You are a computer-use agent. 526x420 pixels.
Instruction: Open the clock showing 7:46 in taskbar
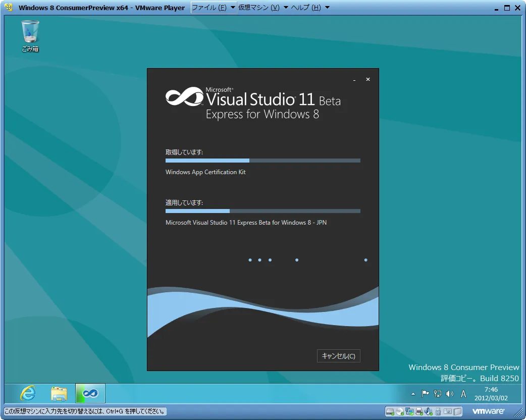pos(491,394)
